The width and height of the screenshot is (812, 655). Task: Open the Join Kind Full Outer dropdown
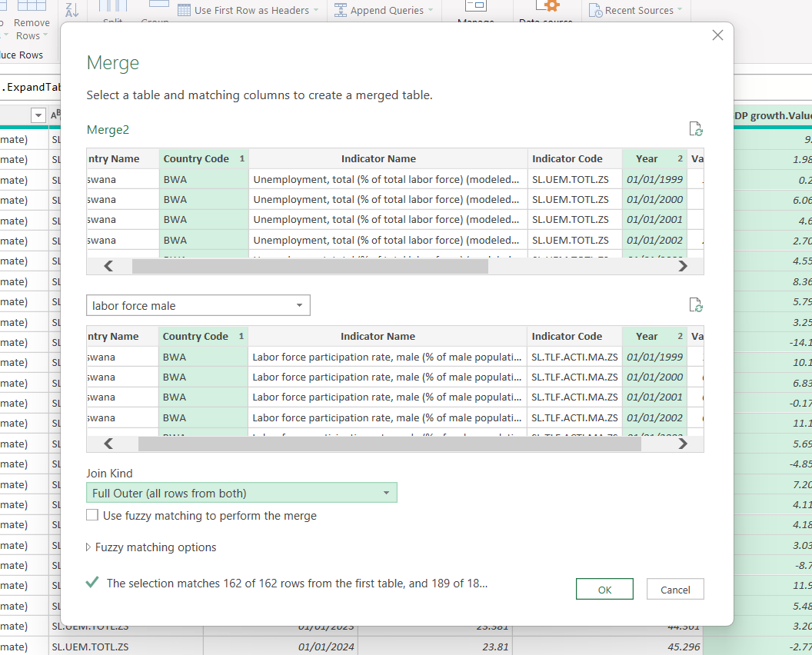(242, 493)
